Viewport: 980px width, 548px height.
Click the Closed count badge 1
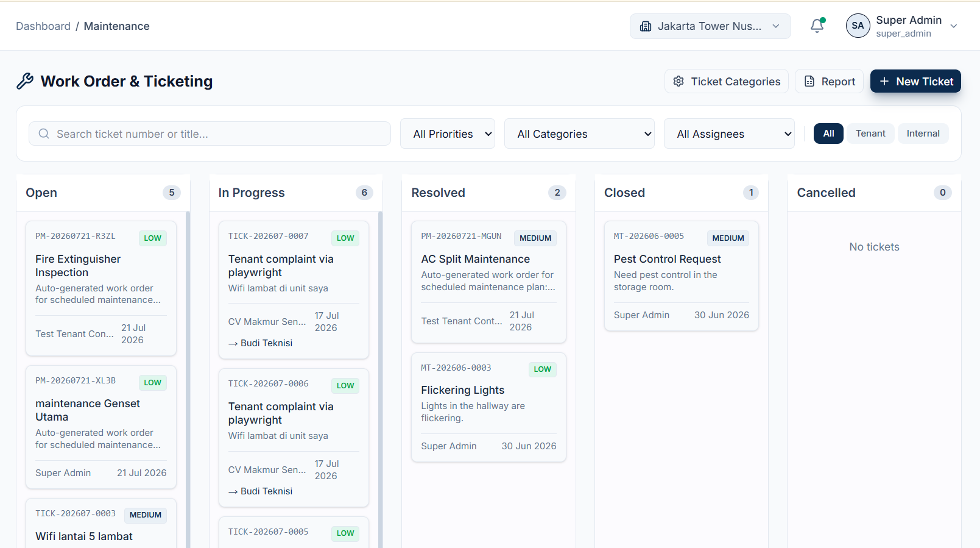coord(751,193)
